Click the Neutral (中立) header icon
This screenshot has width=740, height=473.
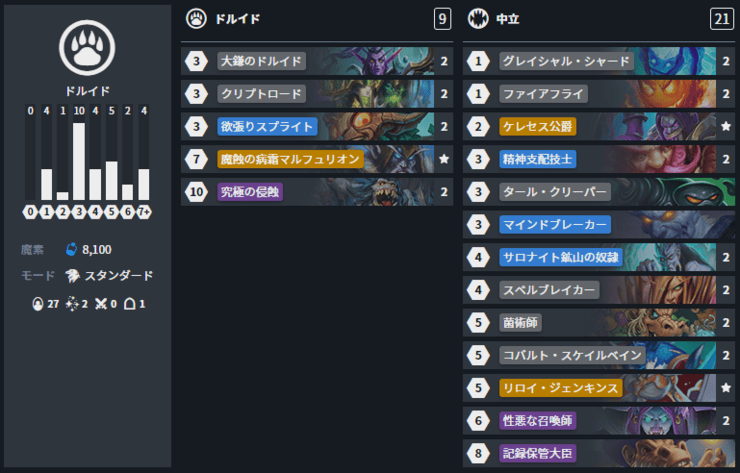(x=478, y=19)
